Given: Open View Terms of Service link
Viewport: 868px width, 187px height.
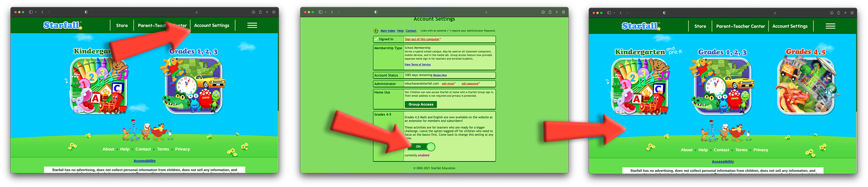Looking at the screenshot, I should 417,65.
